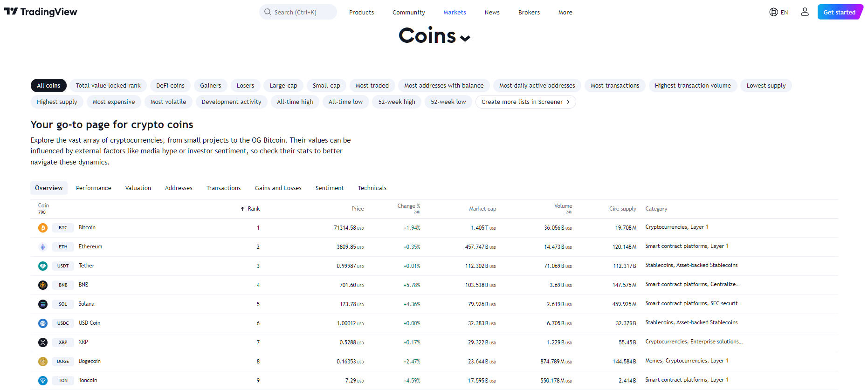Select the Losers filter chip
The width and height of the screenshot is (868, 390).
coord(245,86)
